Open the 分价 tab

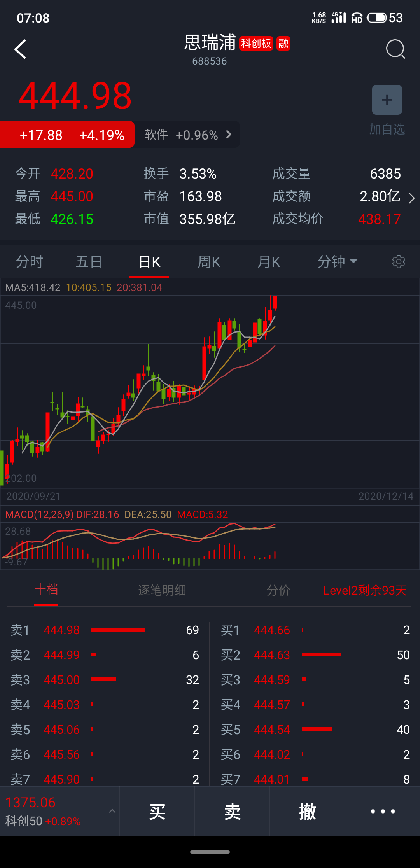[278, 590]
